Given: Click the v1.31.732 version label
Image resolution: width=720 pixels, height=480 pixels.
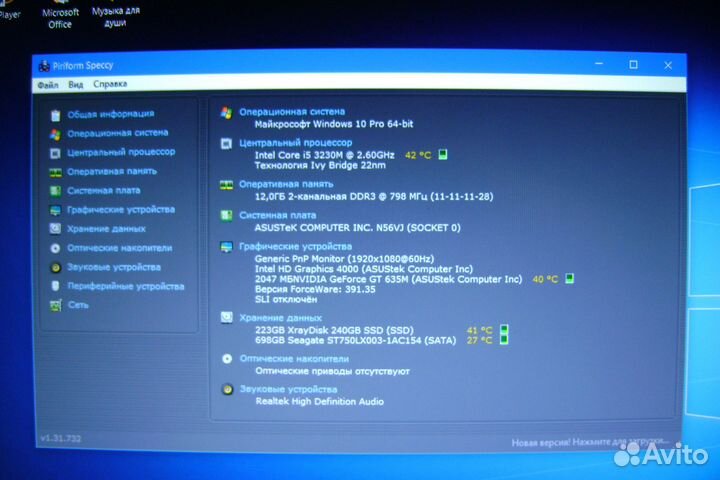Looking at the screenshot, I should coord(61,439).
